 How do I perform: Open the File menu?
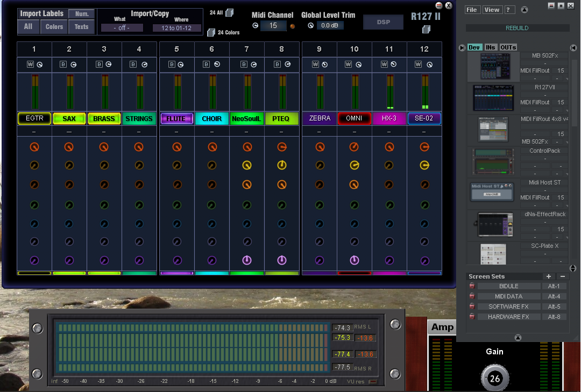472,10
